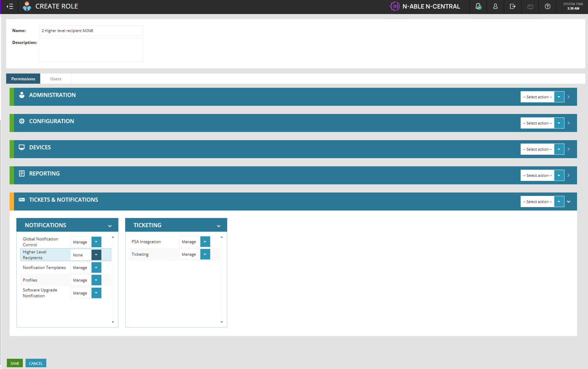Click the Save button

[x=15, y=363]
